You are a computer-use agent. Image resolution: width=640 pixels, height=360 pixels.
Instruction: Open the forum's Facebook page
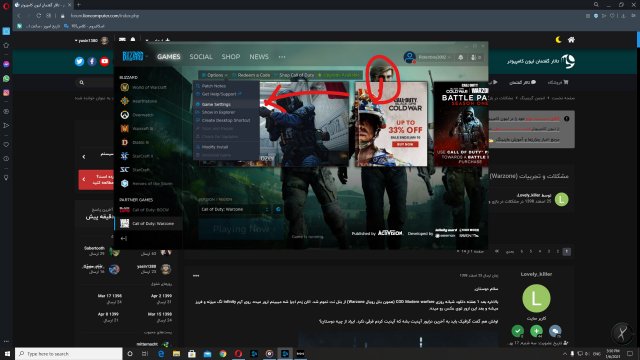(92, 61)
